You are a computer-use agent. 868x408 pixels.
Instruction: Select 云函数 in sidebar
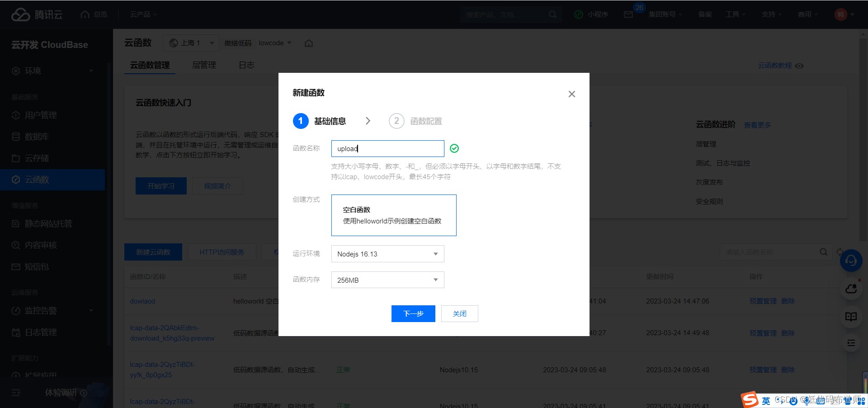[52, 180]
